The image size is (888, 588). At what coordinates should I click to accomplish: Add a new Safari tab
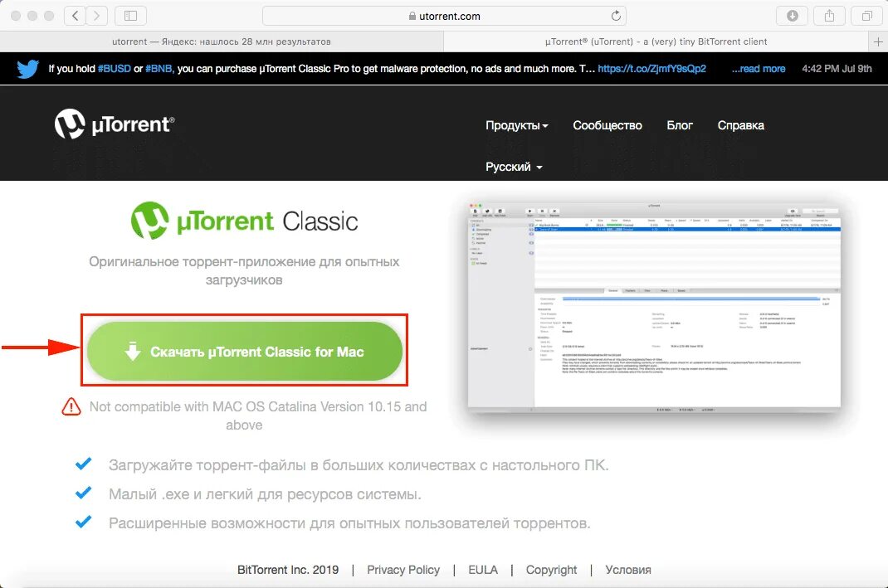(x=878, y=41)
